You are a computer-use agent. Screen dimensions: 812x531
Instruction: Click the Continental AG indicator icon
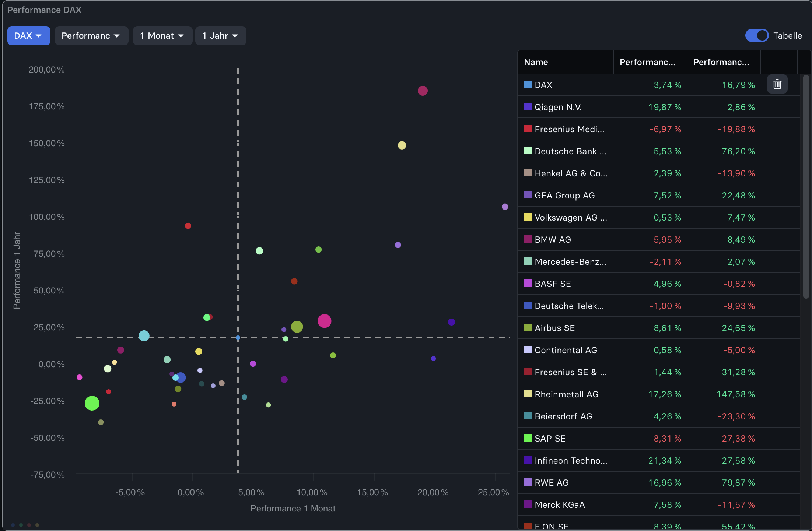click(x=528, y=350)
